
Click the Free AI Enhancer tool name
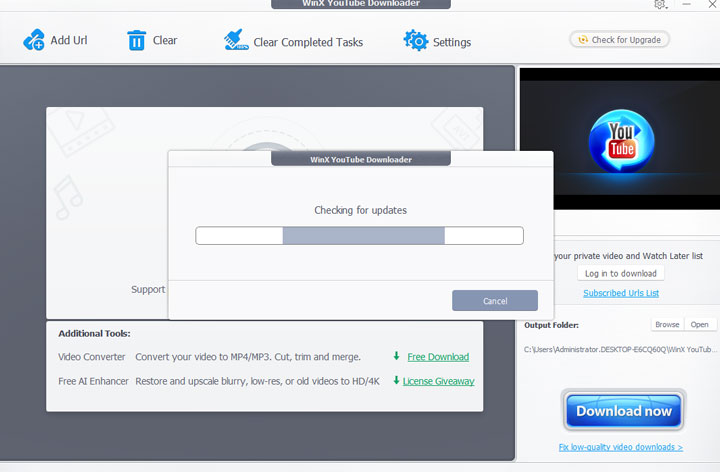[x=93, y=381]
